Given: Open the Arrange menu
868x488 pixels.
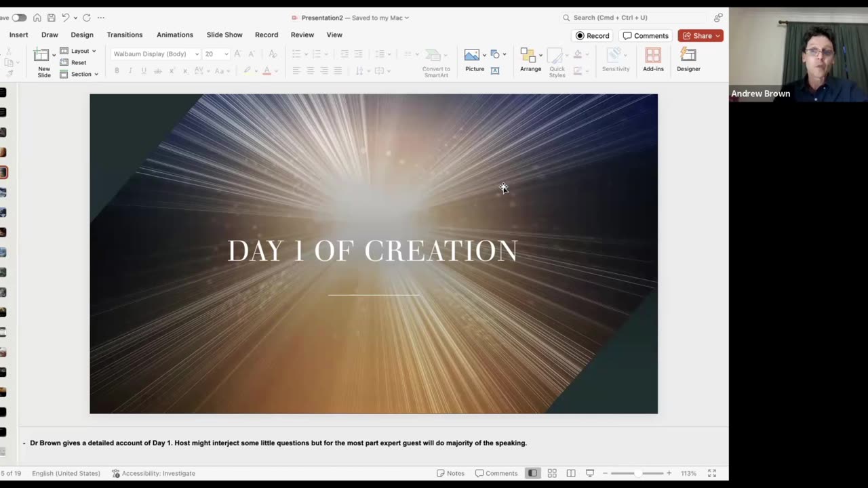Looking at the screenshot, I should (x=530, y=60).
